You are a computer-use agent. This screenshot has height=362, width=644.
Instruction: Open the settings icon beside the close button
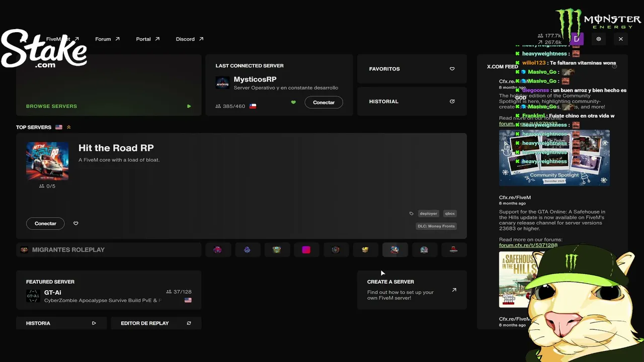point(599,39)
